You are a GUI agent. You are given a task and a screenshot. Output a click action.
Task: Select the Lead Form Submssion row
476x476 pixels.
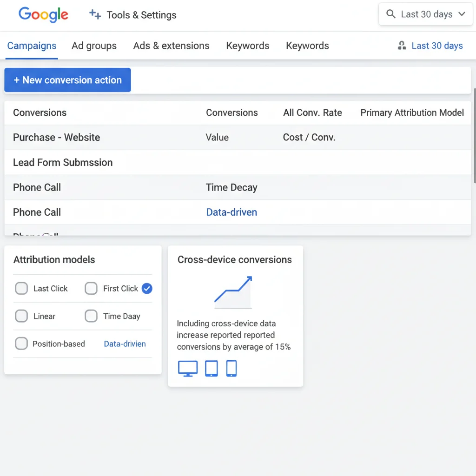click(238, 162)
